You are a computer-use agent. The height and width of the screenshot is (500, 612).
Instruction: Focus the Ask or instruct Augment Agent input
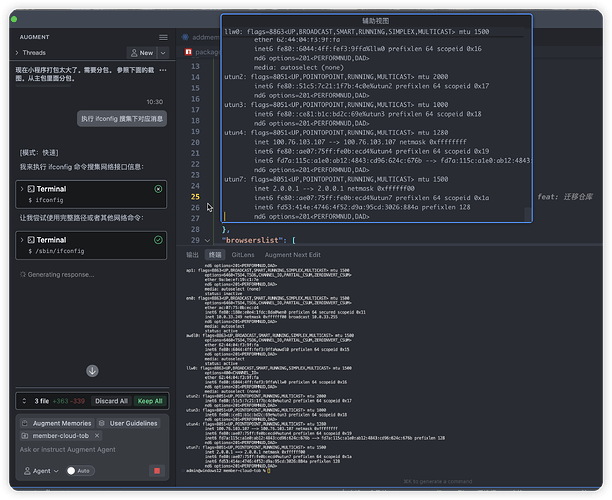[x=92, y=450]
